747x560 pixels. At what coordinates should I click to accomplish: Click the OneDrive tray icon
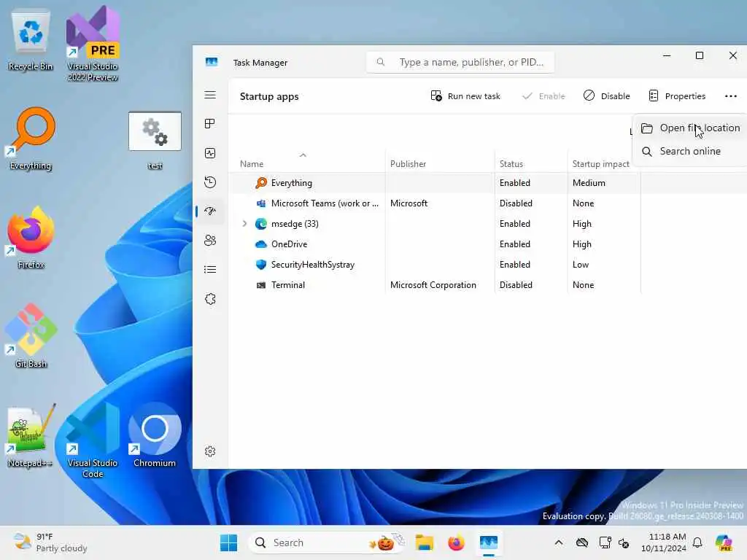pos(582,542)
